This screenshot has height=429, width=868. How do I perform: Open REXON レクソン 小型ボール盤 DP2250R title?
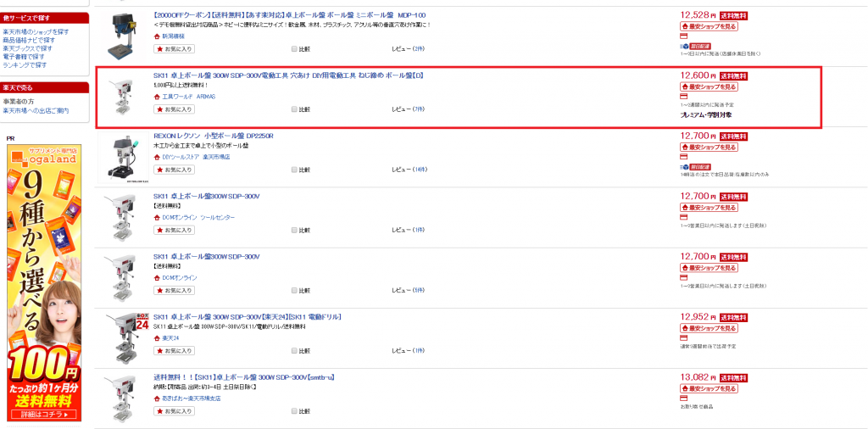[213, 136]
